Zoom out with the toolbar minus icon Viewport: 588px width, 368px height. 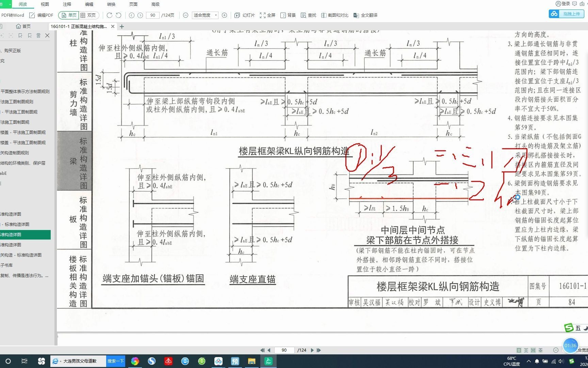point(185,15)
